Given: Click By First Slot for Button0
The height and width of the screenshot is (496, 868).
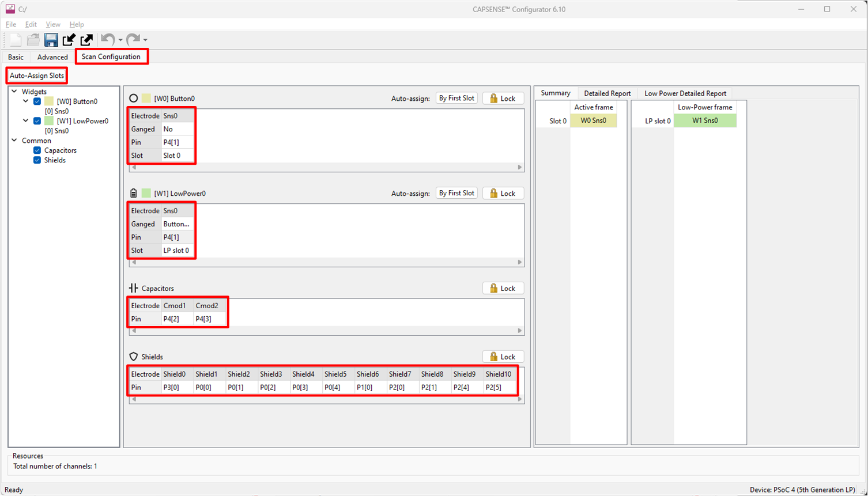Looking at the screenshot, I should (456, 99).
